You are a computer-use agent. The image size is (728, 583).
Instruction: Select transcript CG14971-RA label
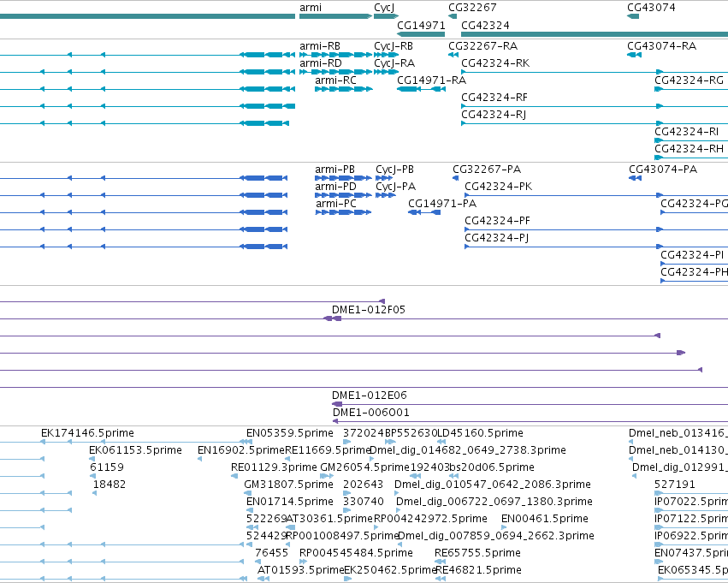point(432,80)
